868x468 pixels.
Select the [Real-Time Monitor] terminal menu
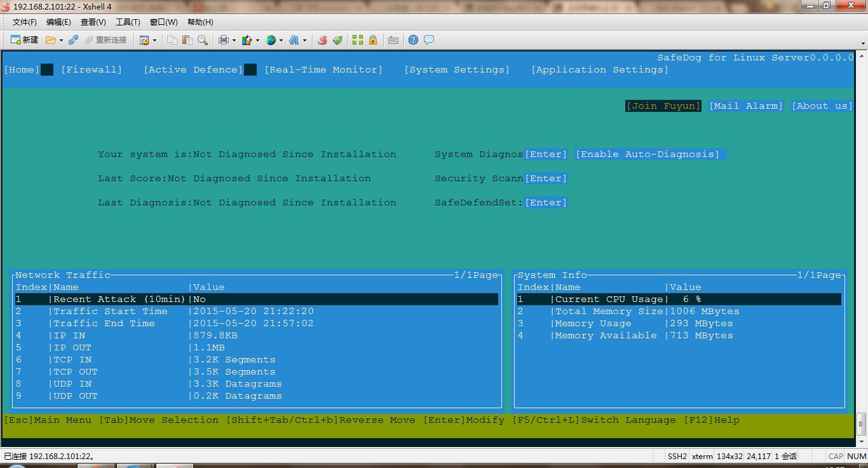coord(323,70)
